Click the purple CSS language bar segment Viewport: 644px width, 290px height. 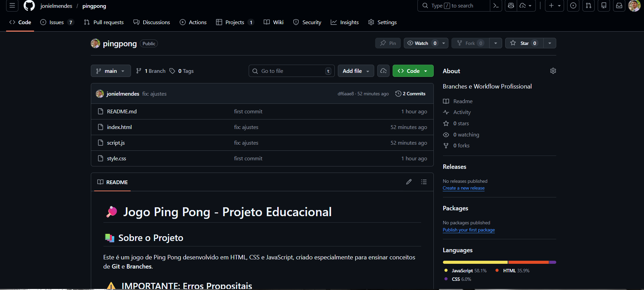(553, 262)
